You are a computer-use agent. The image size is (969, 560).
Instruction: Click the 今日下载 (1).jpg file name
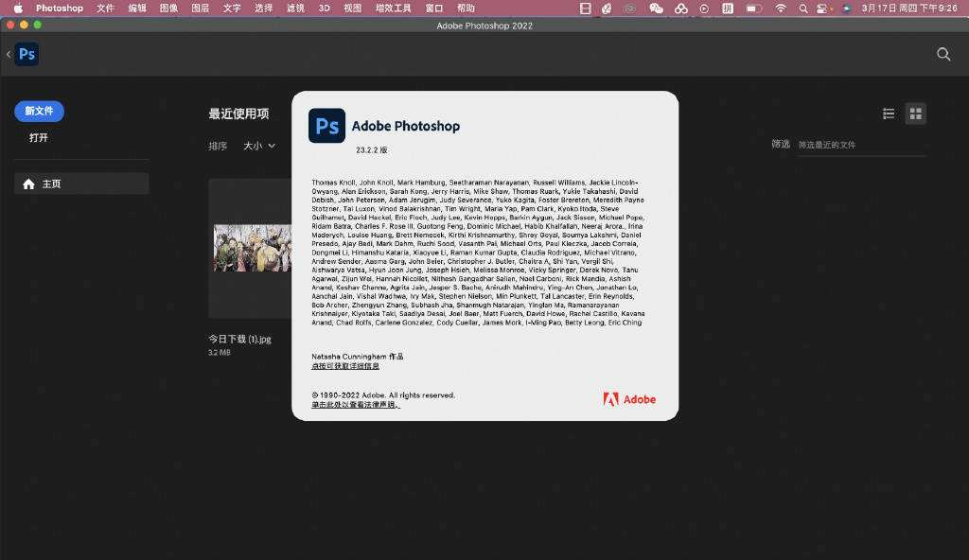point(239,339)
